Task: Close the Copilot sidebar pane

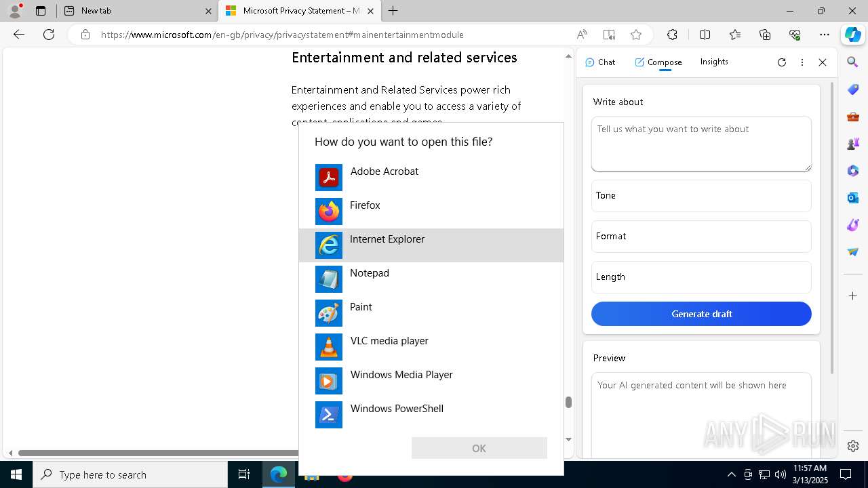Action: pyautogui.click(x=823, y=62)
